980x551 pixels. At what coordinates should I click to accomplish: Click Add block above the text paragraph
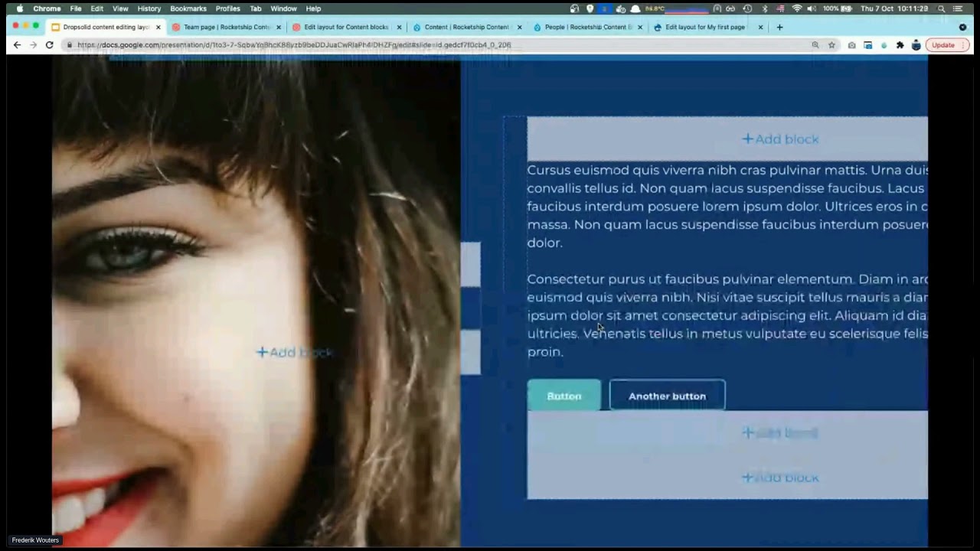pyautogui.click(x=780, y=139)
